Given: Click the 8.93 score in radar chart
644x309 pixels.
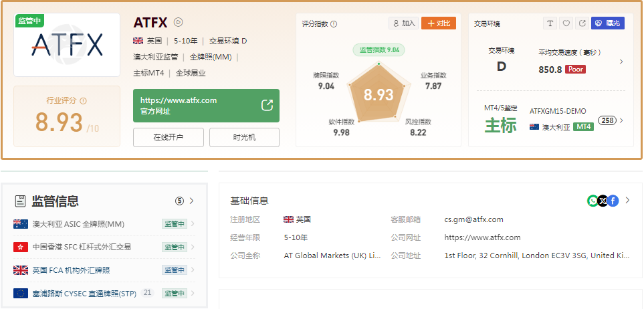Looking at the screenshot, I should (379, 95).
